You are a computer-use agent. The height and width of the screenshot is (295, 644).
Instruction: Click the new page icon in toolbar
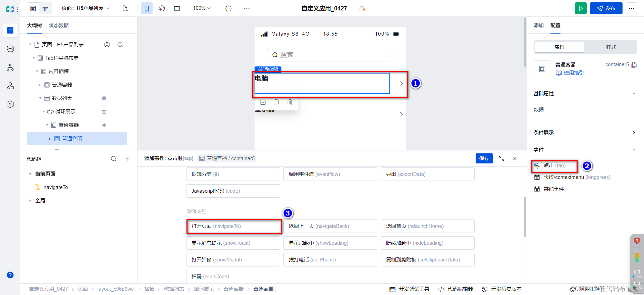(x=125, y=8)
